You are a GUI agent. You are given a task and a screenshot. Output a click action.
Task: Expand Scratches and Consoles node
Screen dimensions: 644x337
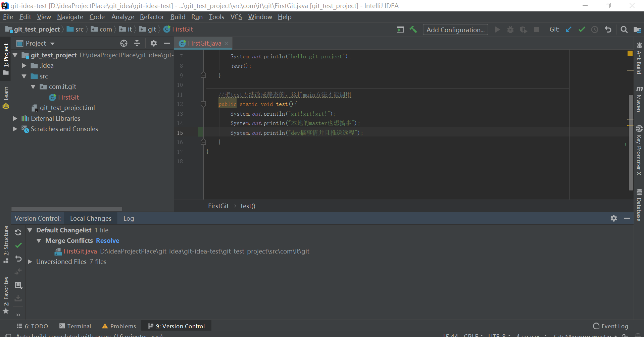pyautogui.click(x=15, y=129)
